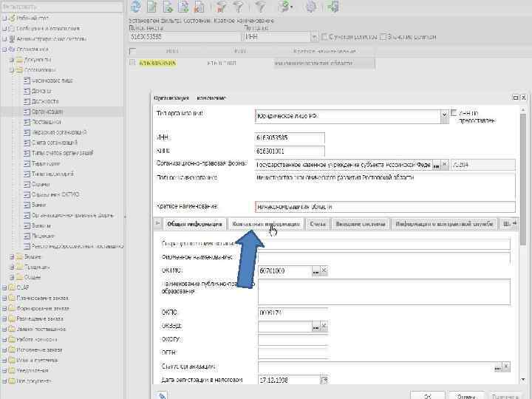
Task: Click the OK button in dialog
Action: pos(428,395)
